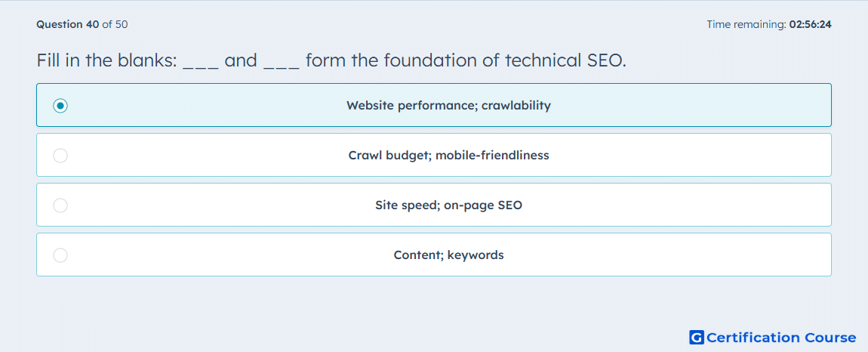868x352 pixels.
Task: Select the "Website performance; crawlability" radio button
Action: point(60,105)
